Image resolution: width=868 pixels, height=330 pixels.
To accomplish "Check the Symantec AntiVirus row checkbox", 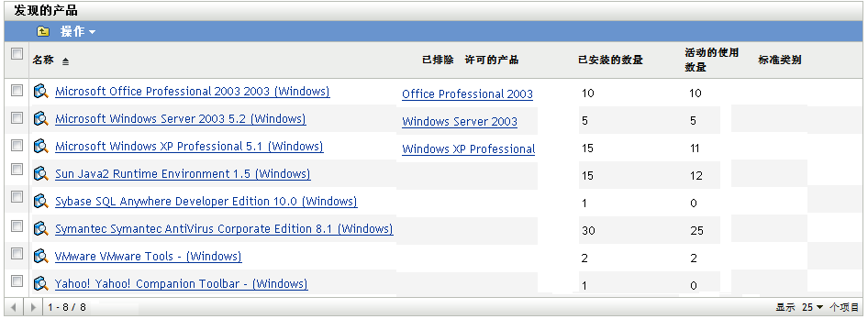I will (17, 226).
